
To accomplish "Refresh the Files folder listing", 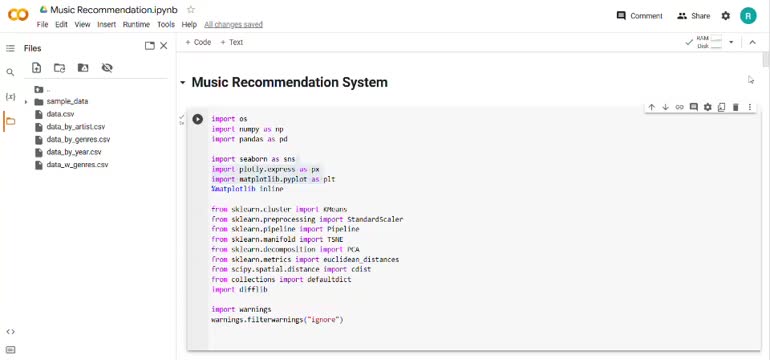I will (59, 68).
